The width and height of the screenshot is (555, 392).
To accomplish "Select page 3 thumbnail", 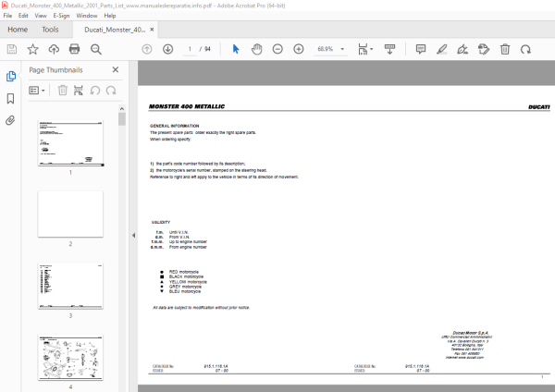I will point(71,287).
